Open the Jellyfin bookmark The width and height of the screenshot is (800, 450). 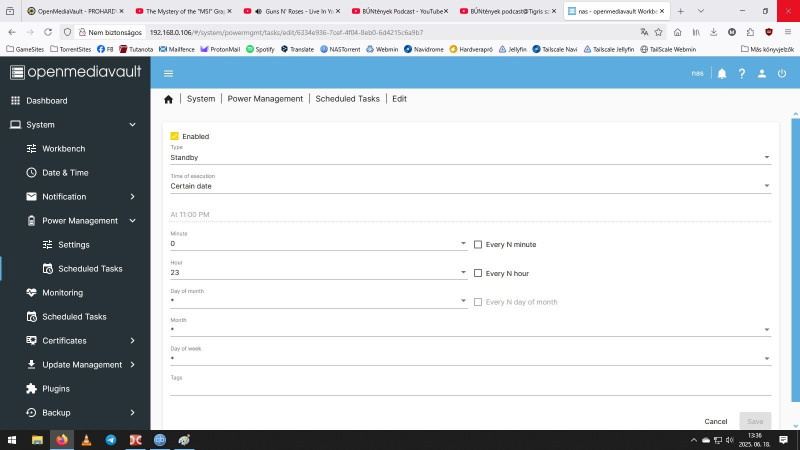click(x=512, y=49)
